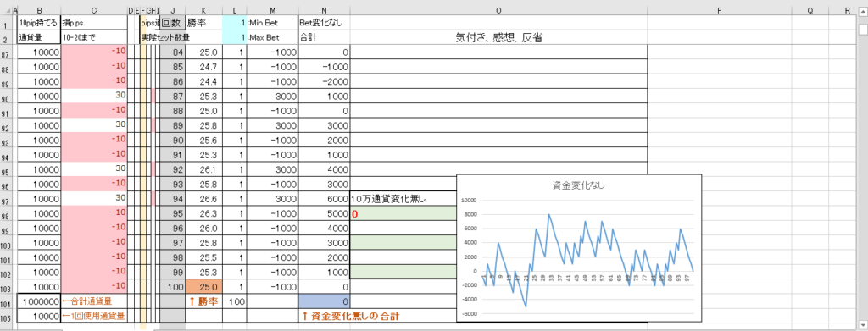This screenshot has width=868, height=331.
Task: Select the 10万通貨変化無し label cell
Action: pos(403,199)
